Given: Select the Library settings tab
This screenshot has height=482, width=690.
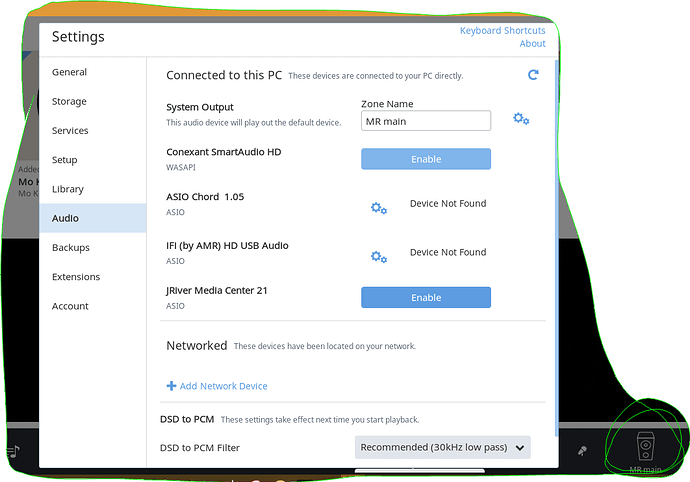Looking at the screenshot, I should [92, 189].
